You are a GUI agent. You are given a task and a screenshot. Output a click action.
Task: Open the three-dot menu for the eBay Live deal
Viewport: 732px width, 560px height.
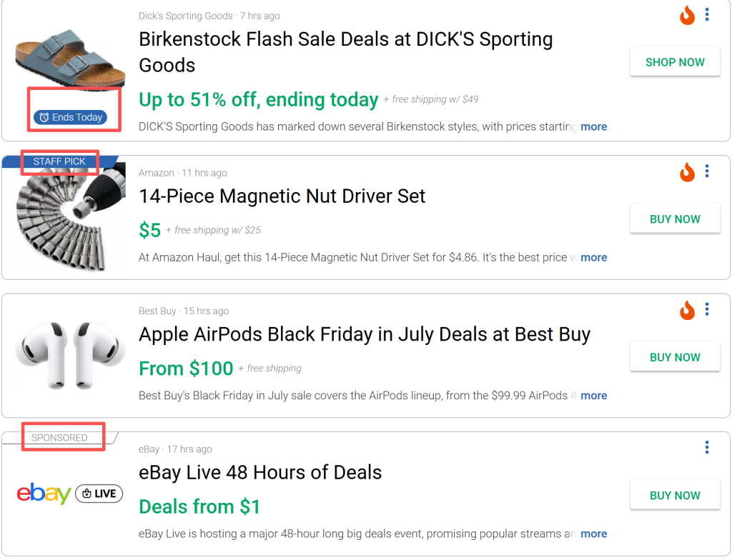(707, 448)
